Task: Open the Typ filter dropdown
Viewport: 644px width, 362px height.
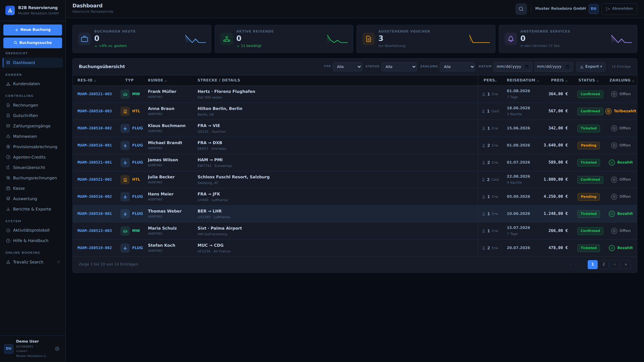Action: tap(347, 67)
